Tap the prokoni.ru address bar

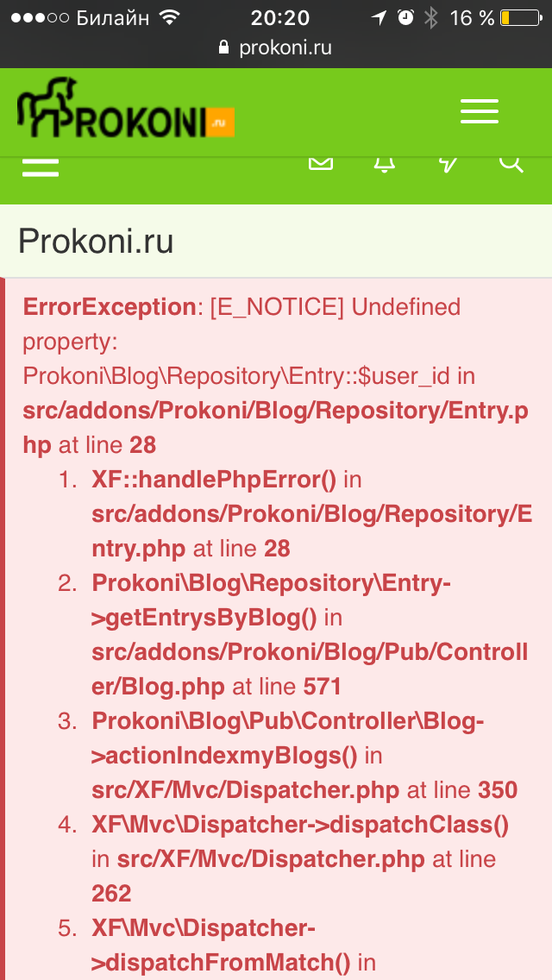point(276,47)
